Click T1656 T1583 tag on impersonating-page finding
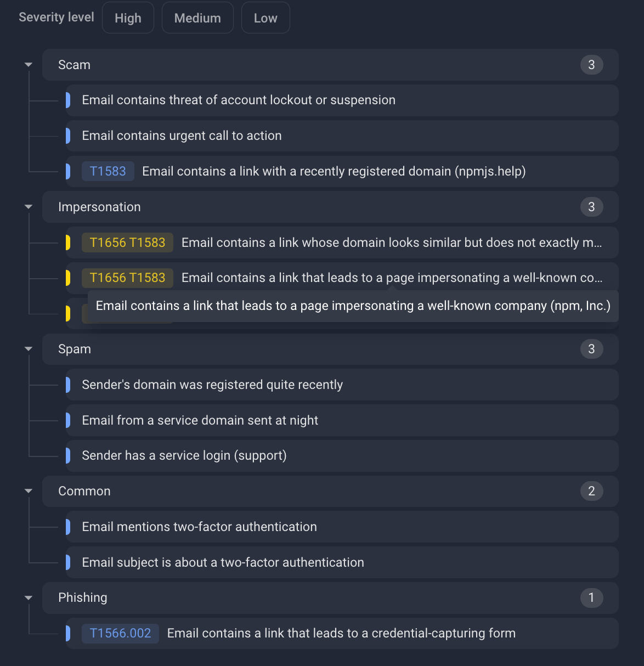 127,278
